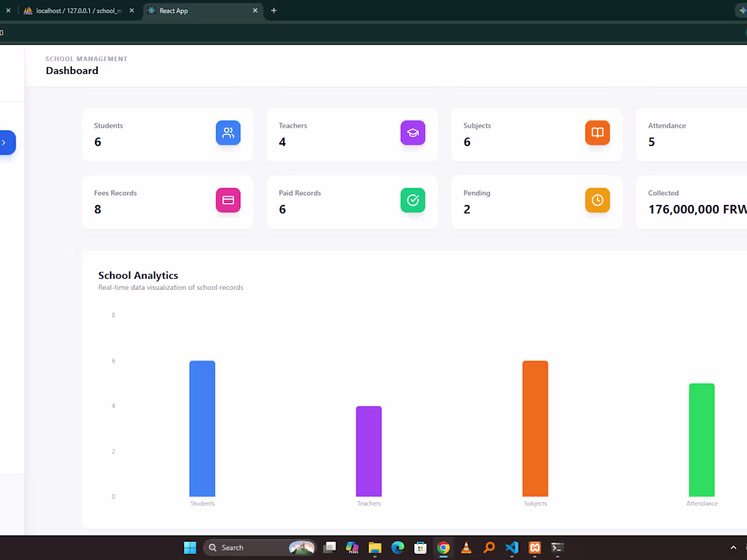Viewport: 747px width, 560px height.
Task: Open the Pending stat card
Action: (x=537, y=202)
